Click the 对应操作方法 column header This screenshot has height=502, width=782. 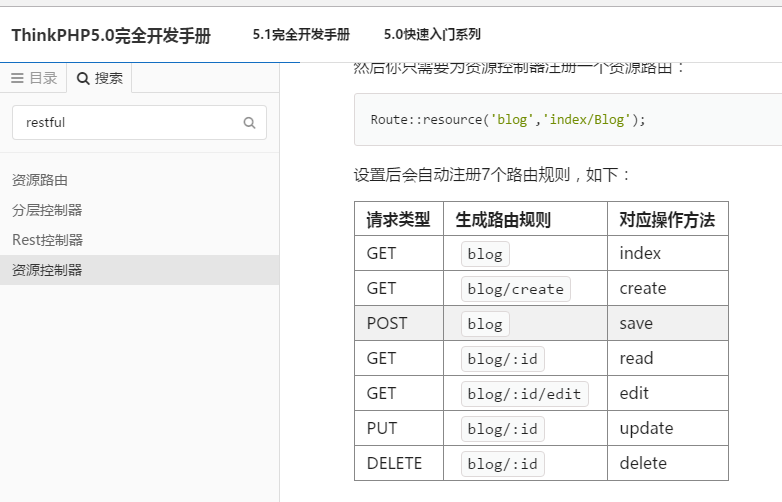(667, 219)
